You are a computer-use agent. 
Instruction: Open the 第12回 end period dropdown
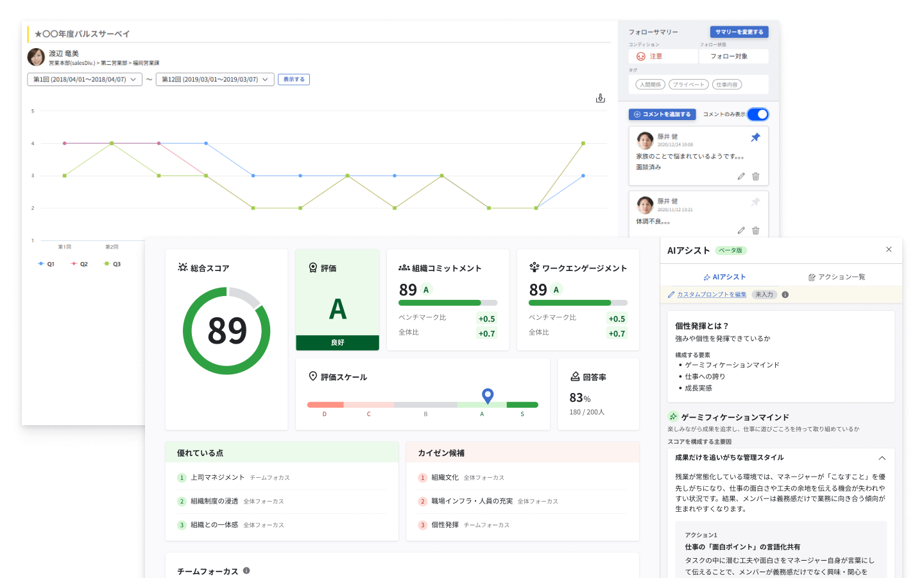pos(215,80)
